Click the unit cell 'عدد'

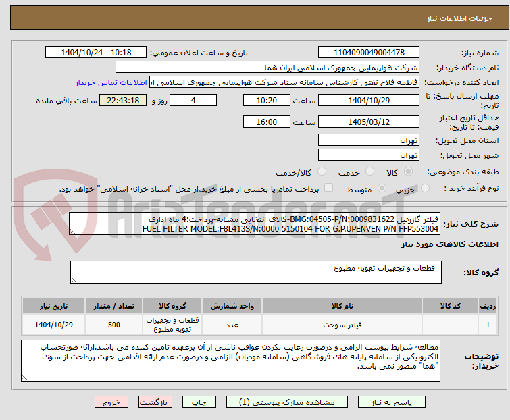pos(232,325)
